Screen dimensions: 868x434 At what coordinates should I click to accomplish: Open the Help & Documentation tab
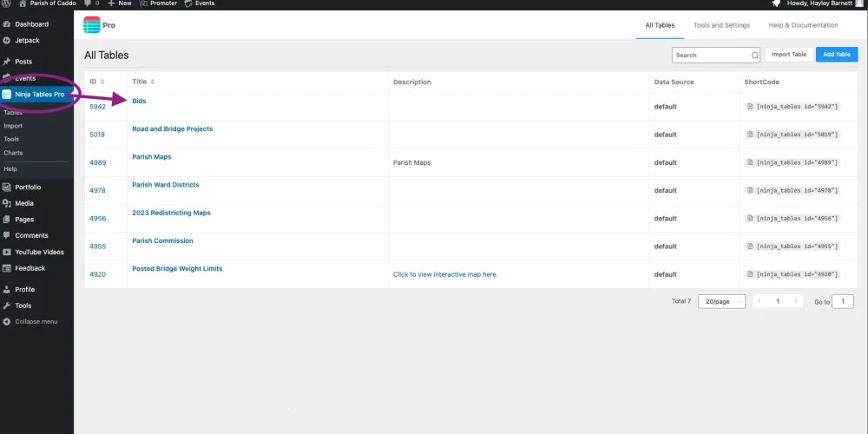pyautogui.click(x=804, y=25)
